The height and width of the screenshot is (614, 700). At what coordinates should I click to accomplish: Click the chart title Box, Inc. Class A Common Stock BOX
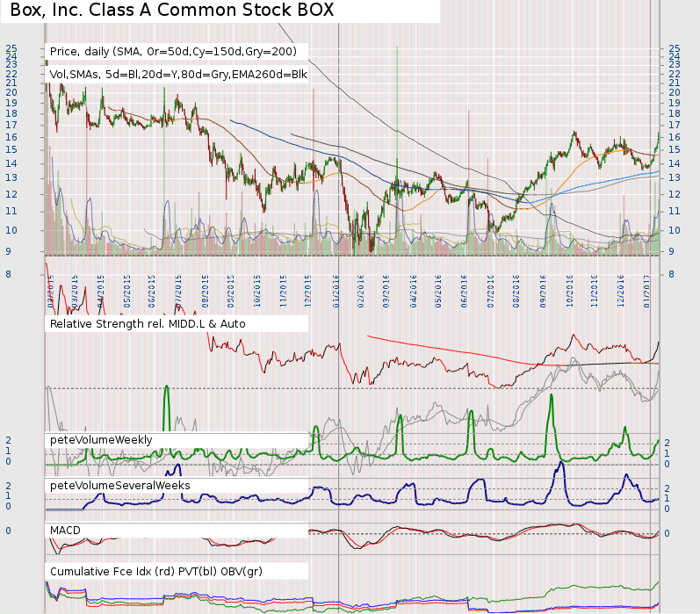point(172,10)
